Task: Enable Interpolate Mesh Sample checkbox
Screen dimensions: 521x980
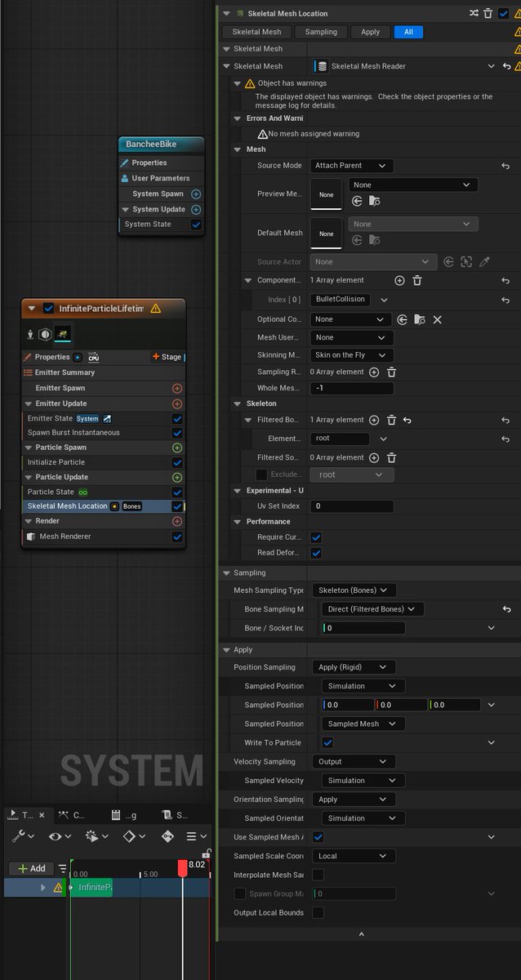Action: click(318, 875)
